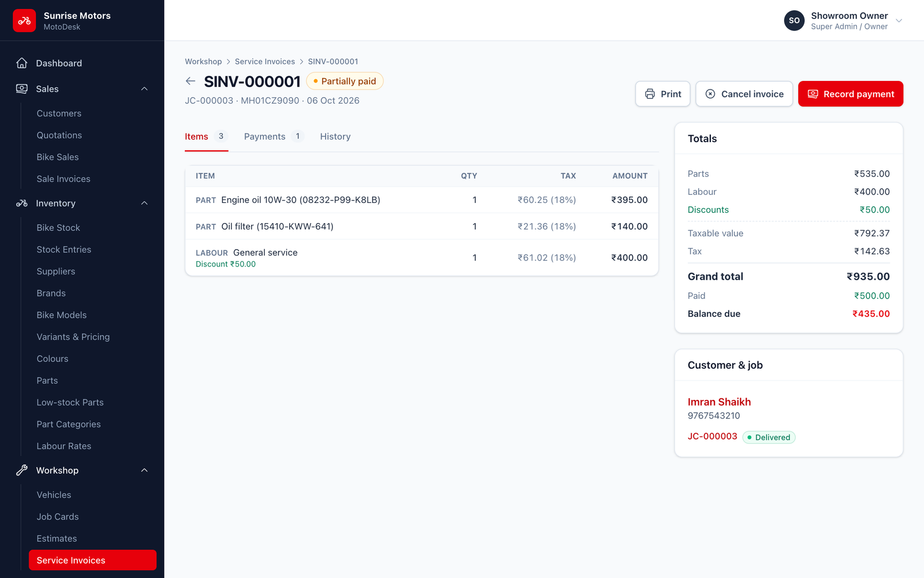
Task: Open Sale Invoices in the sidebar
Action: (x=64, y=179)
